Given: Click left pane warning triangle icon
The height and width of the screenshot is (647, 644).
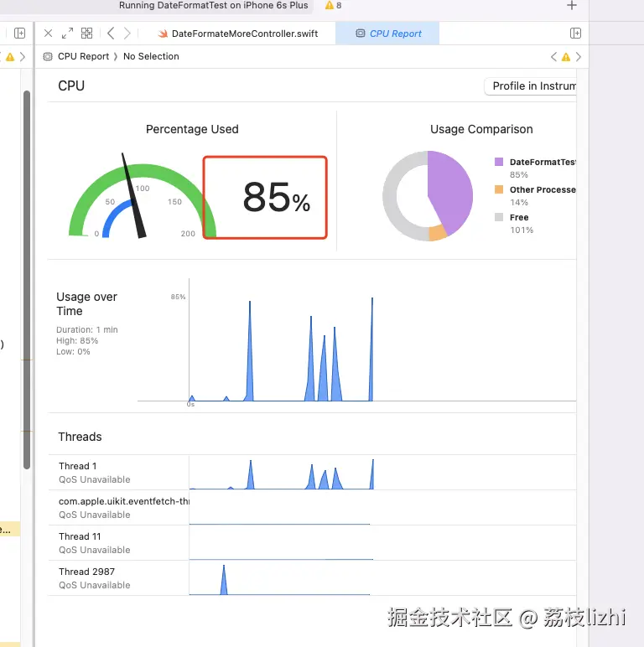Looking at the screenshot, I should (10, 57).
